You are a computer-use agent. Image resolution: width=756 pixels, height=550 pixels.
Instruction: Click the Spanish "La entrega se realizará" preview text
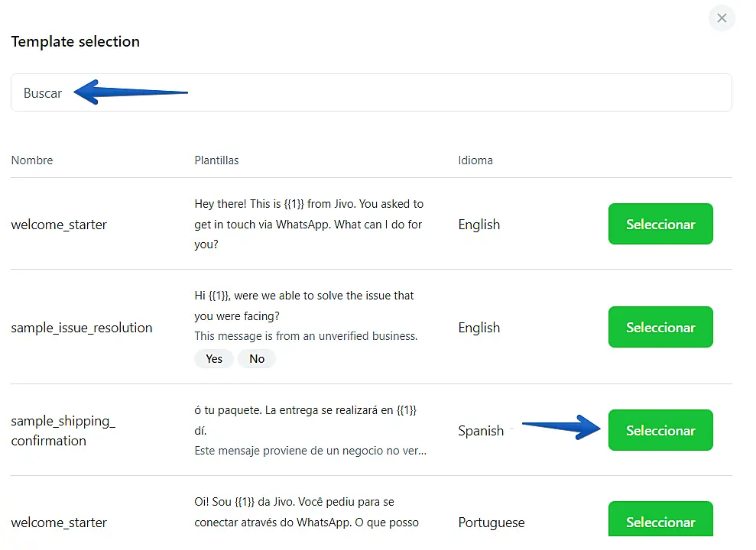(306, 410)
